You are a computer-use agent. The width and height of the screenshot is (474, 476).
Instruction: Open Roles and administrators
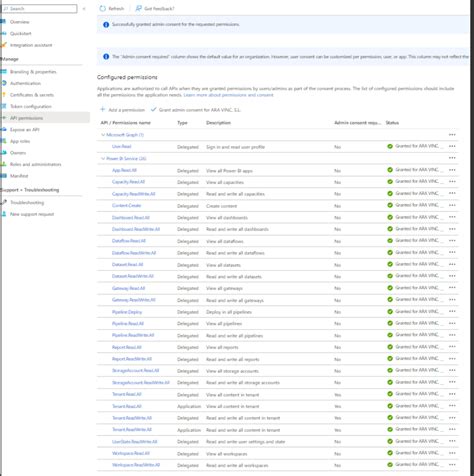tap(36, 164)
